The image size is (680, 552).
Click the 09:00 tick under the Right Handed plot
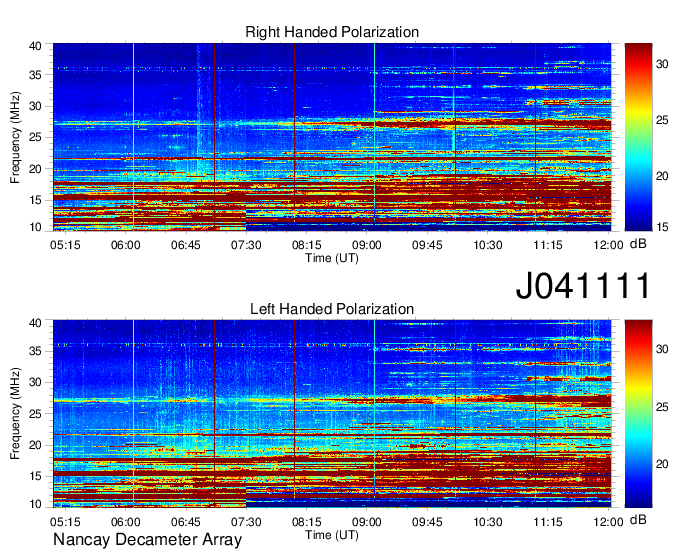366,245
